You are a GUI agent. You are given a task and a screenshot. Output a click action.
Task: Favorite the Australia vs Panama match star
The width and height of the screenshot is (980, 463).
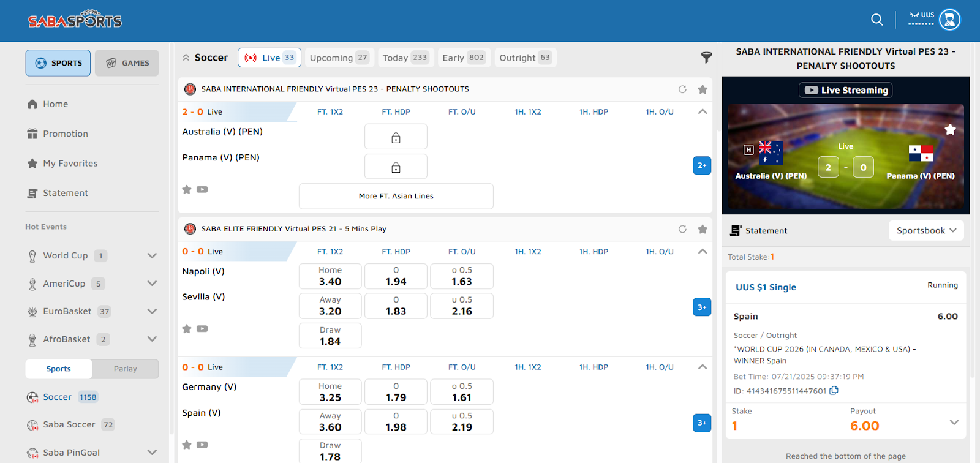pos(187,189)
